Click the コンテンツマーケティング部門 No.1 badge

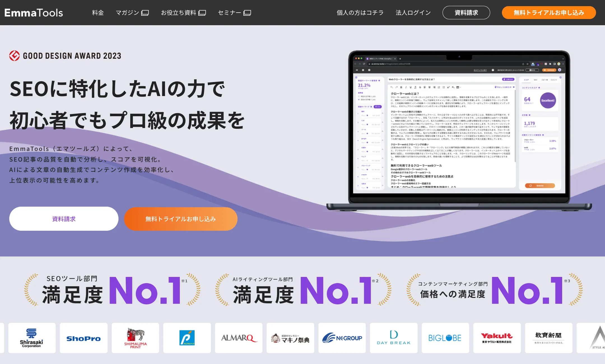click(495, 290)
